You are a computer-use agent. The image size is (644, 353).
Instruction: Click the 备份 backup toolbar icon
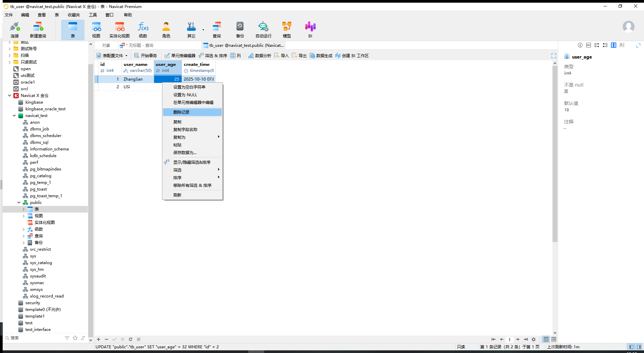coord(240,30)
